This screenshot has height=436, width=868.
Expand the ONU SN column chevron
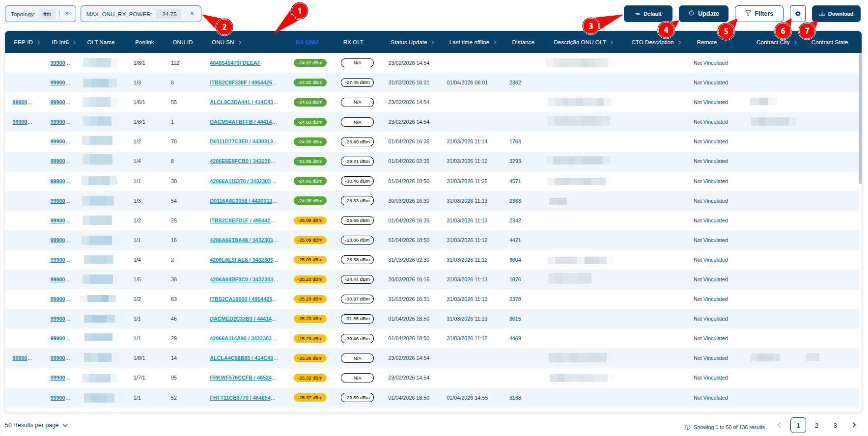tap(240, 43)
